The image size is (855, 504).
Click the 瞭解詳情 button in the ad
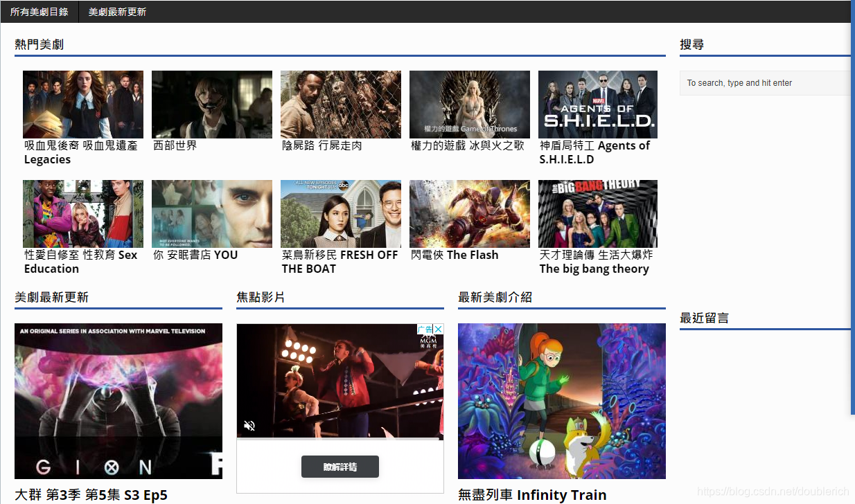point(340,467)
